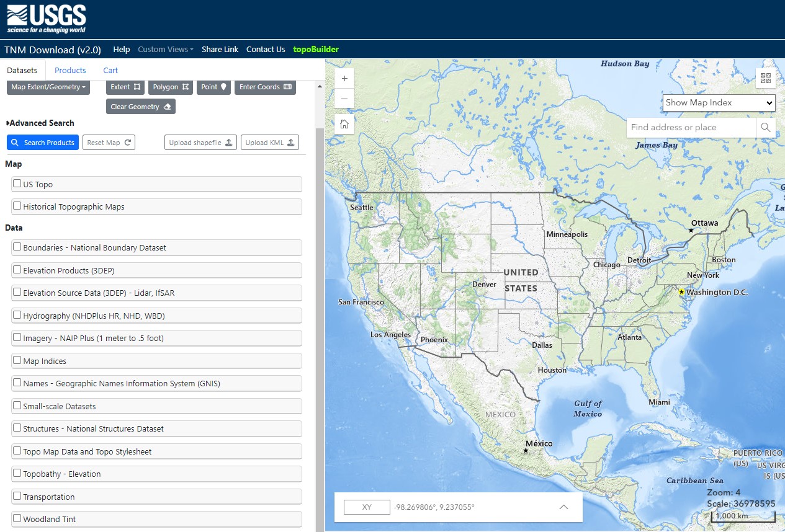Image resolution: width=785 pixels, height=532 pixels.
Task: Click the Upload shapefile button
Action: [x=201, y=143]
